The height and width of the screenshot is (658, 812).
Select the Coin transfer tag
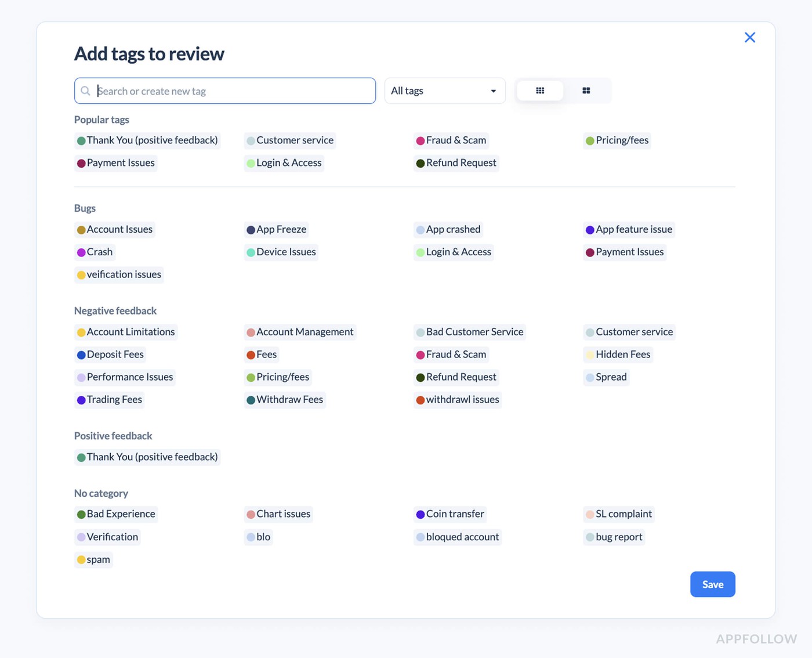click(x=450, y=514)
